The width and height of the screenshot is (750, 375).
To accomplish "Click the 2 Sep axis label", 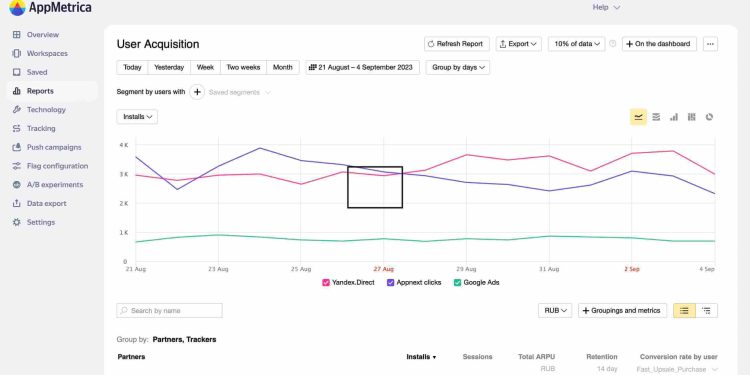I will (632, 269).
